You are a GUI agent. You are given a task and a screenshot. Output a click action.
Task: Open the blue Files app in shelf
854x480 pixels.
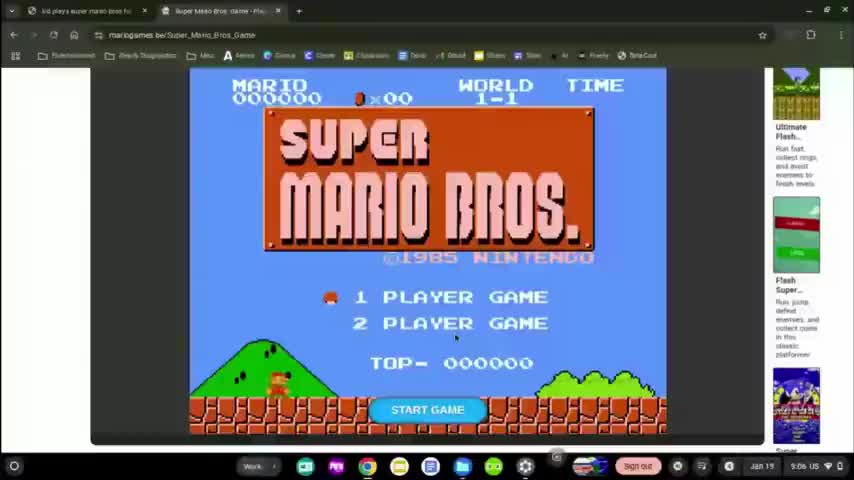point(462,466)
